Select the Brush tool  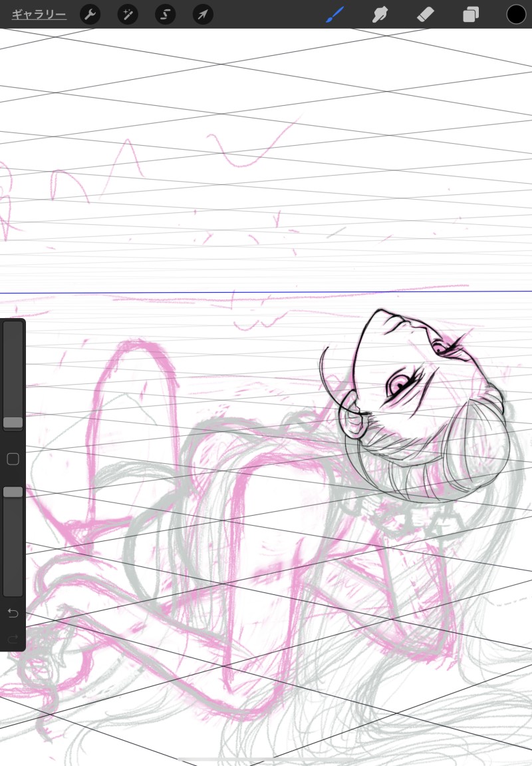tap(334, 14)
